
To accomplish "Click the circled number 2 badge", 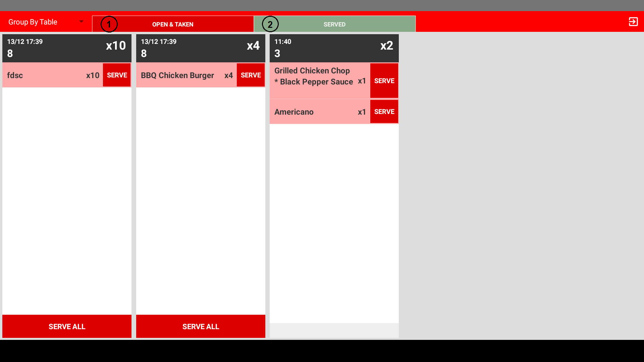I will 270,24.
